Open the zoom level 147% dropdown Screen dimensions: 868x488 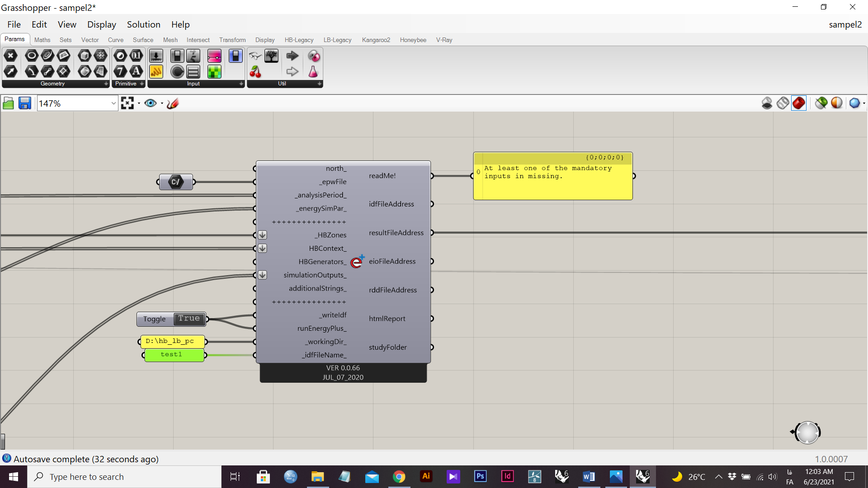pyautogui.click(x=113, y=103)
